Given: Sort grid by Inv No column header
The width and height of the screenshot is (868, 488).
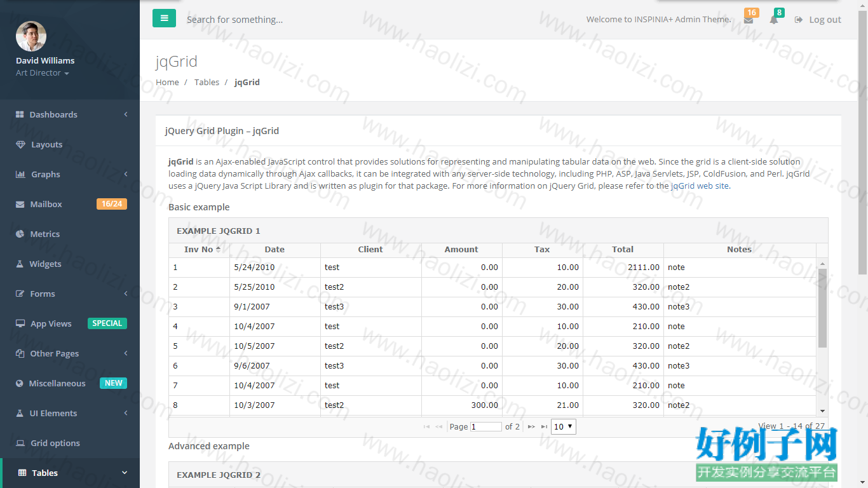Looking at the screenshot, I should click(x=199, y=250).
